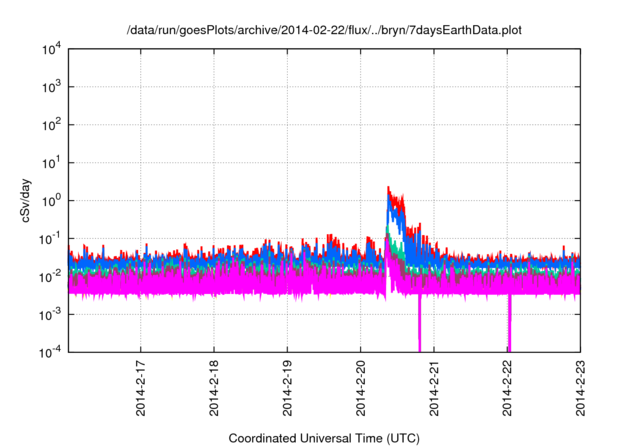640x448 pixels.
Task: Click the 10^1 y-axis tick label
Action: 52,163
